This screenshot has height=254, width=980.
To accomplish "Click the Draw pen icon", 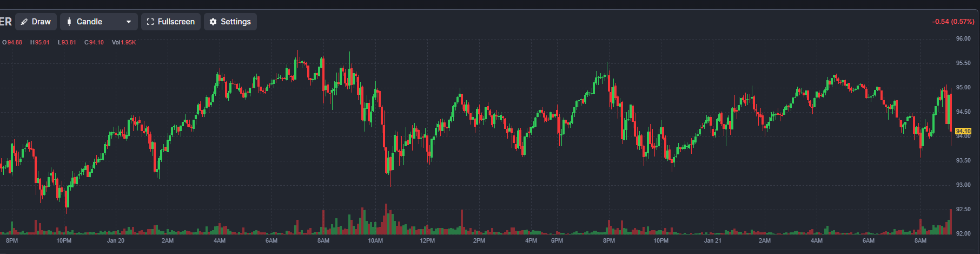I will coord(24,22).
